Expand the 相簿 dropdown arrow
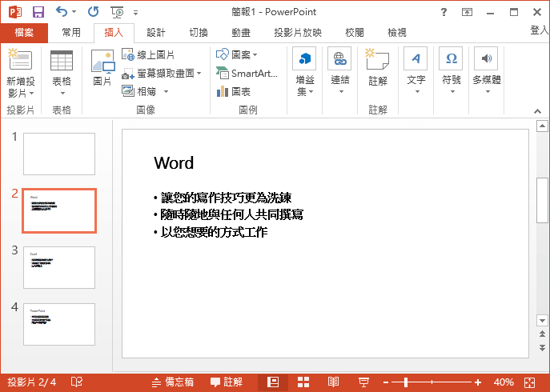 (167, 92)
